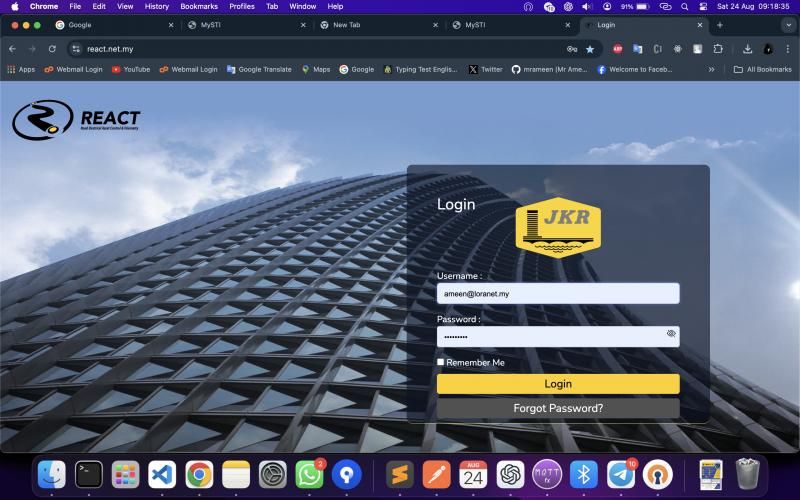Open the YouTube bookmark
Screen dimensions: 800x500
point(131,69)
